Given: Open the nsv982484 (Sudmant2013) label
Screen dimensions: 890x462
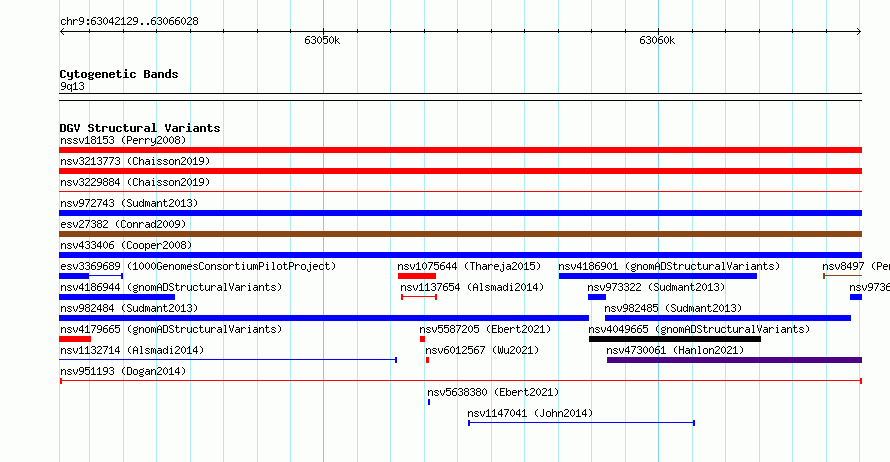Looking at the screenshot, I should tap(129, 308).
